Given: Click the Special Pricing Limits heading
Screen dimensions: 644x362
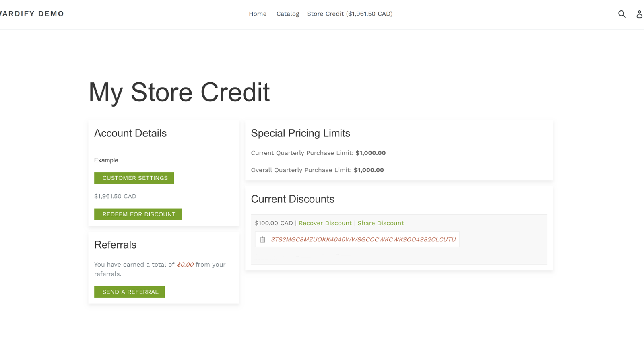Looking at the screenshot, I should pyautogui.click(x=301, y=133).
